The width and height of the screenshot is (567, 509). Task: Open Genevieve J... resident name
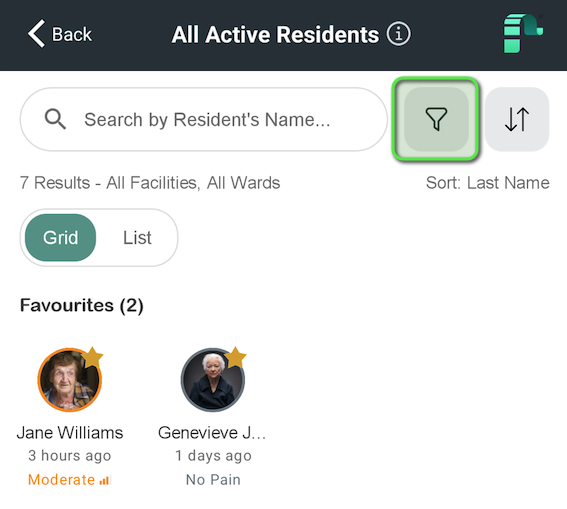pos(212,432)
